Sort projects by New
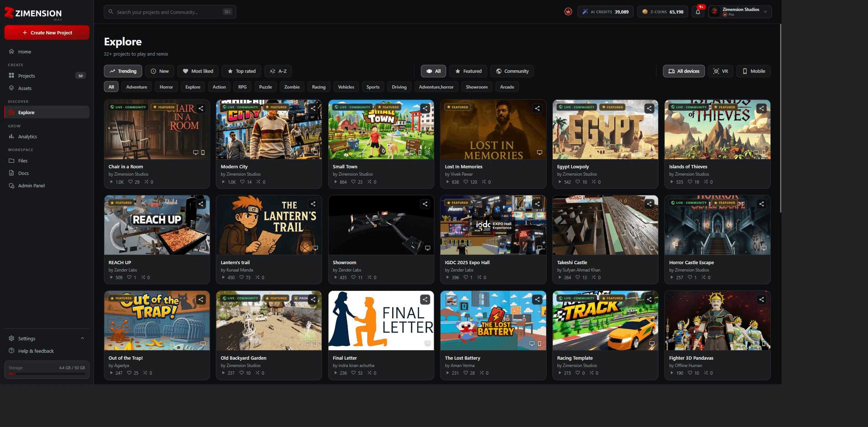Image resolution: width=868 pixels, height=427 pixels. 160,71
